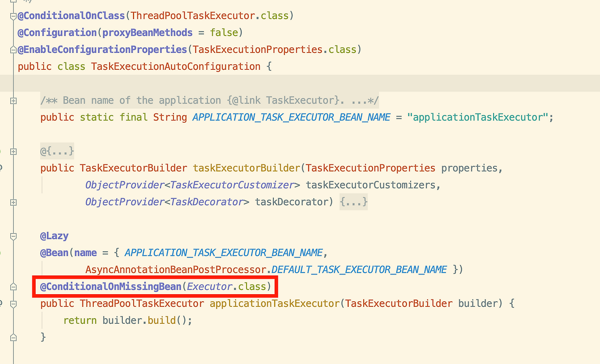The height and width of the screenshot is (364, 600).
Task: Click the @Configuration annotation
Action: (57, 32)
